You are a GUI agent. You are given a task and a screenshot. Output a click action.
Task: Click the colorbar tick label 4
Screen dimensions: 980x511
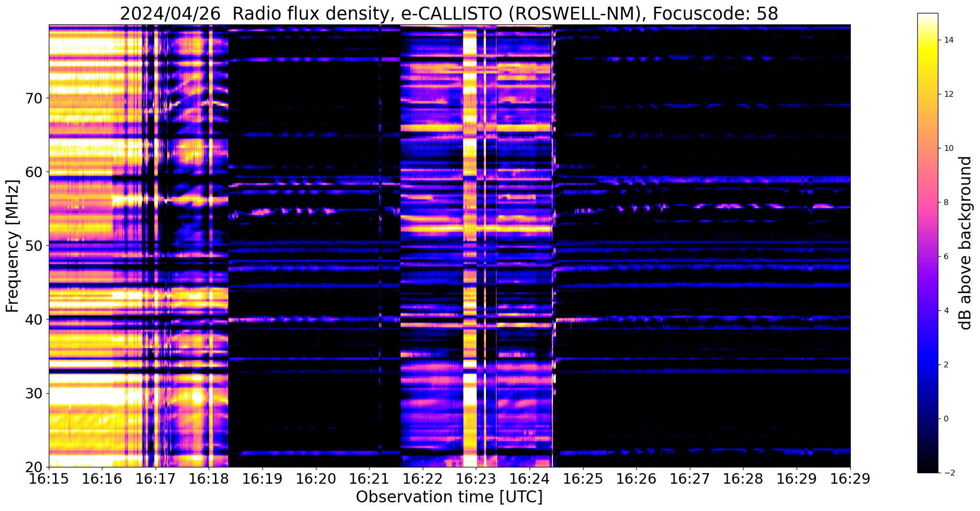[946, 311]
